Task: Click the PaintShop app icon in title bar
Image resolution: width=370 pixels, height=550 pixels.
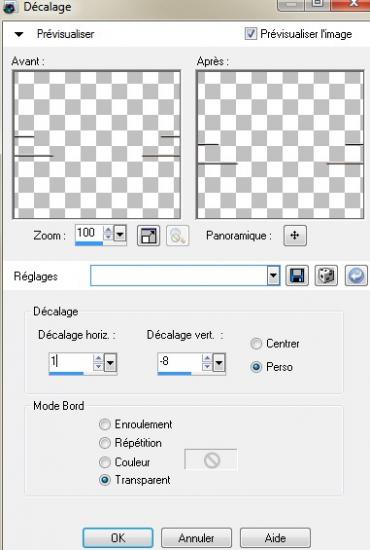Action: point(9,7)
